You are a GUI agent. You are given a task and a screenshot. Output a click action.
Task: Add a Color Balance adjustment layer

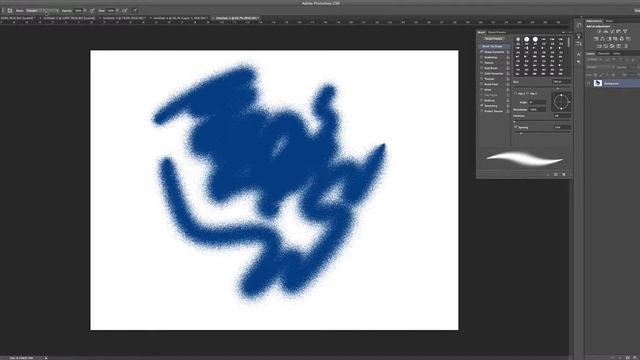pos(602,39)
